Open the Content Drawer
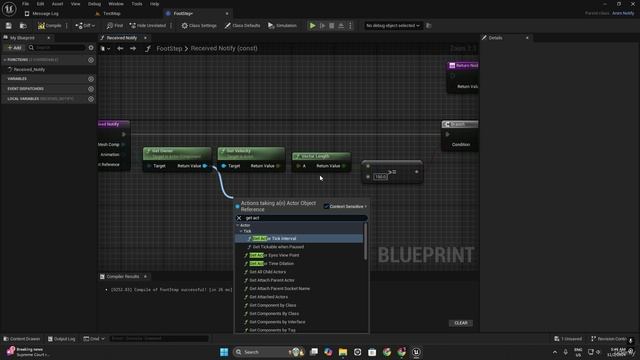 pyautogui.click(x=22, y=339)
